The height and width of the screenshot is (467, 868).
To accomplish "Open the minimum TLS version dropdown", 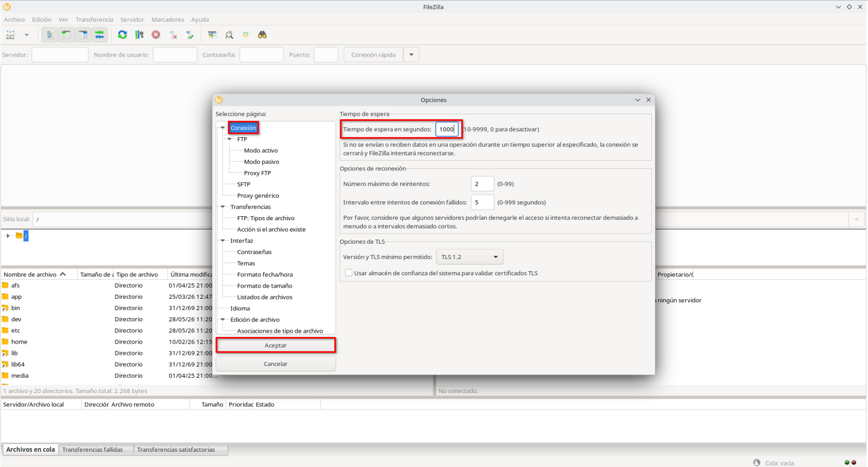I will pyautogui.click(x=470, y=257).
